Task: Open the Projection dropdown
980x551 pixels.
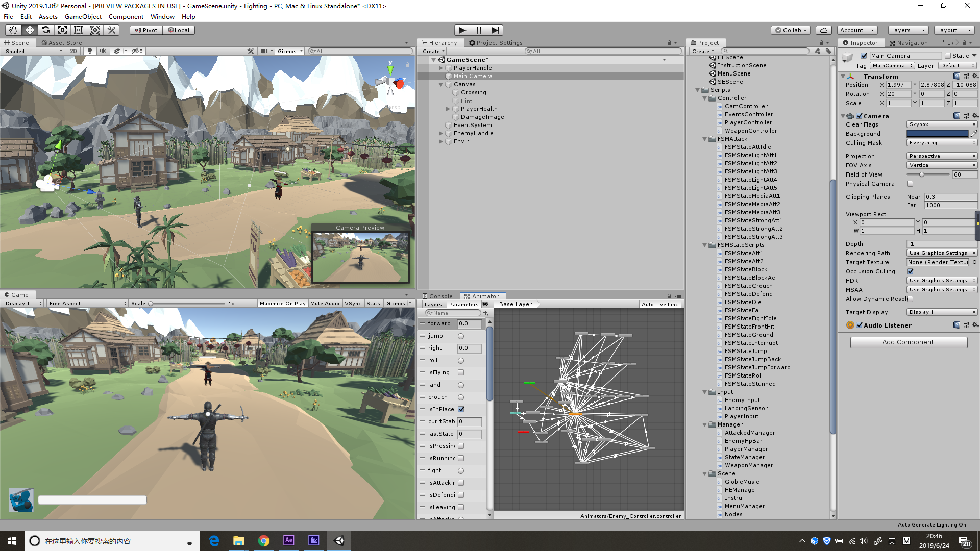Action: coord(942,156)
